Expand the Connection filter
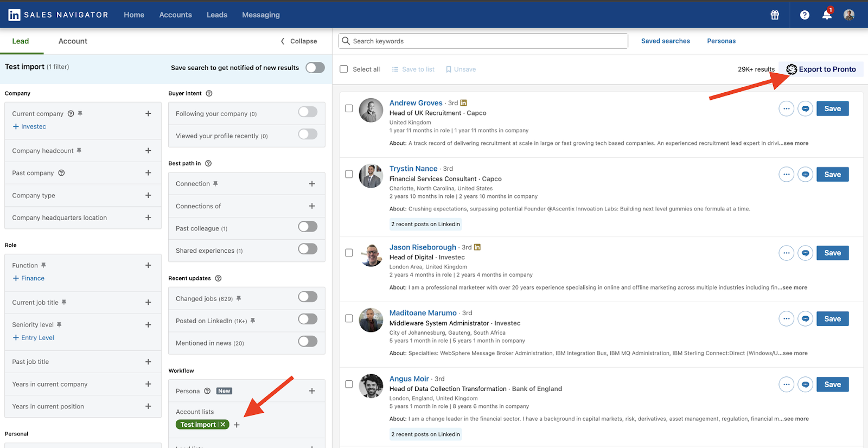Image resolution: width=868 pixels, height=448 pixels. point(312,184)
